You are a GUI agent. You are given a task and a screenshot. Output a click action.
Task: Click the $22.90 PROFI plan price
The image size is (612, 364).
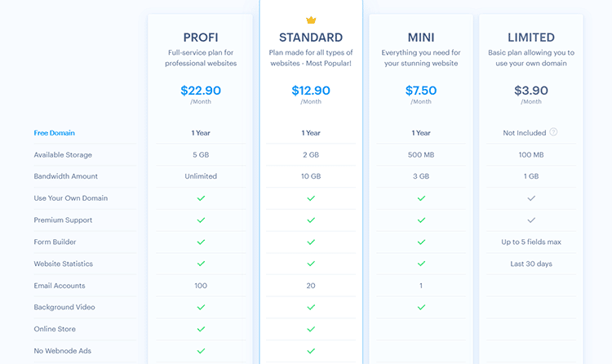pos(201,91)
